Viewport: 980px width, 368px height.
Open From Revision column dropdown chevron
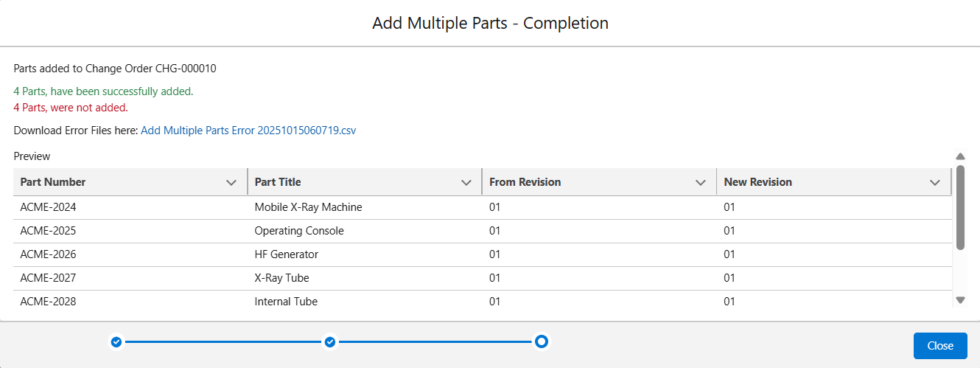pyautogui.click(x=701, y=183)
